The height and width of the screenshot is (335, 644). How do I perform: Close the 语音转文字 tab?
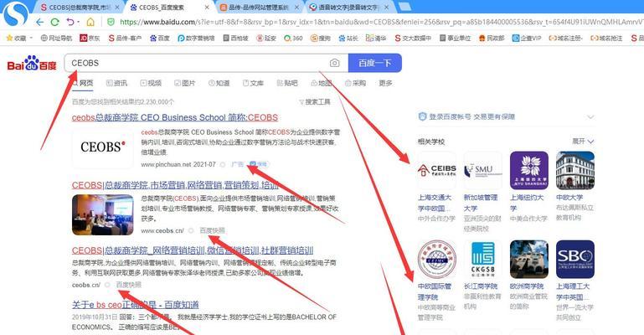tap(386, 8)
